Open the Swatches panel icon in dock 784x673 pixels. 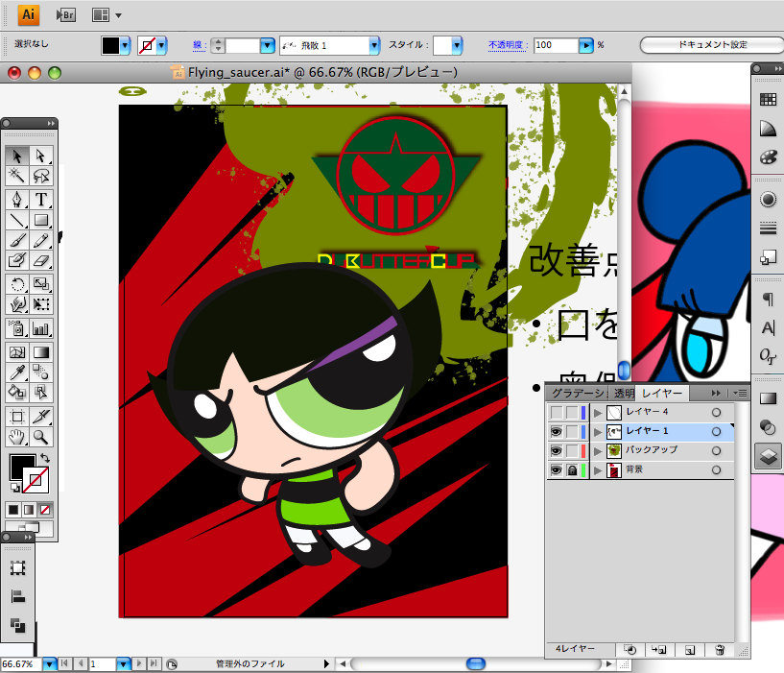click(x=768, y=99)
